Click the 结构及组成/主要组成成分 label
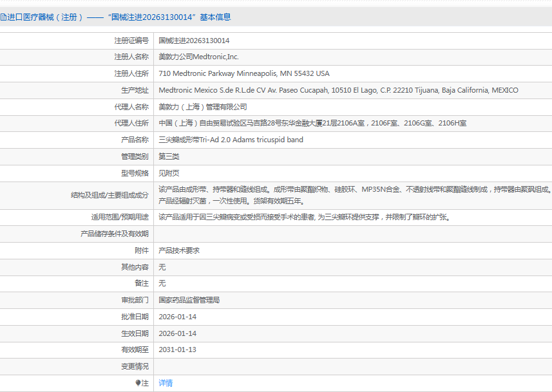The image size is (552, 392). (x=109, y=195)
